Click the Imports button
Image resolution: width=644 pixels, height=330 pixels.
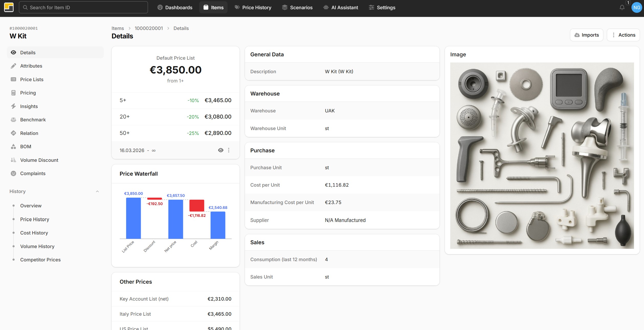pos(586,35)
